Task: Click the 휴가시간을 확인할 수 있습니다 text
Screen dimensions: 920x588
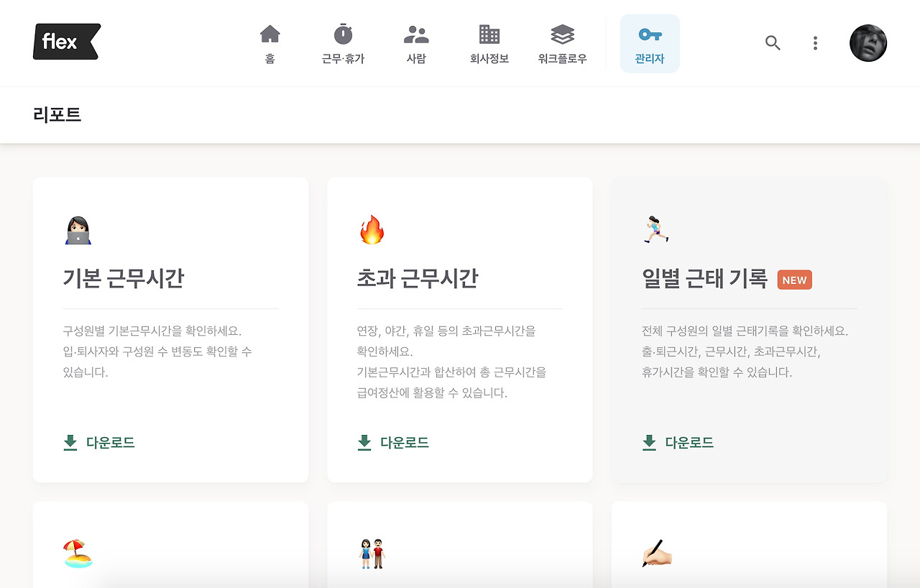Action: [717, 372]
